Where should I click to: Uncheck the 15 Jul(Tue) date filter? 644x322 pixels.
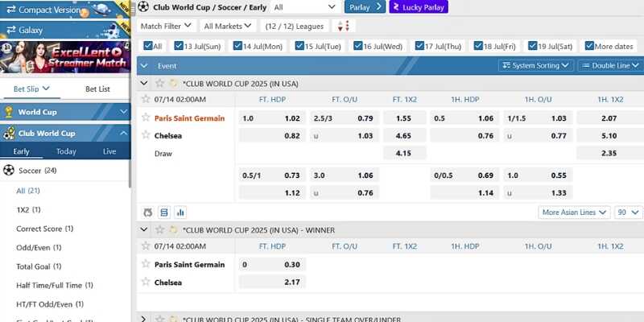click(x=299, y=46)
